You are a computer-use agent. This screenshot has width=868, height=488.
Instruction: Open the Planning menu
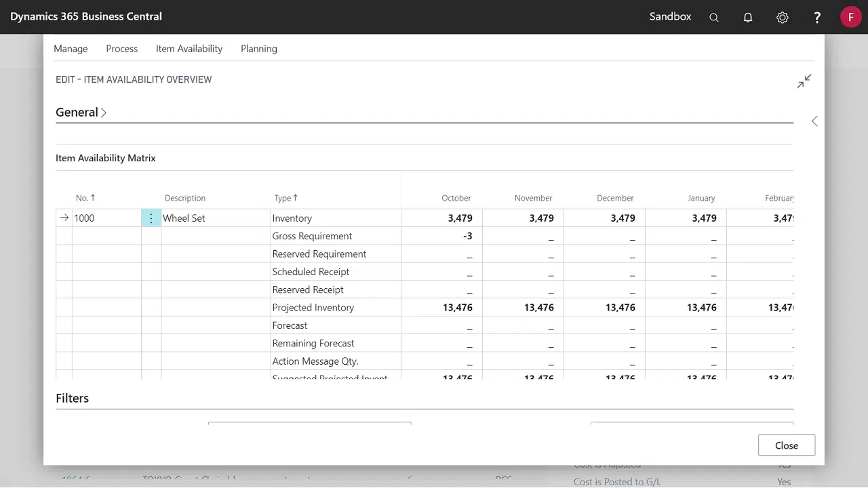[258, 49]
